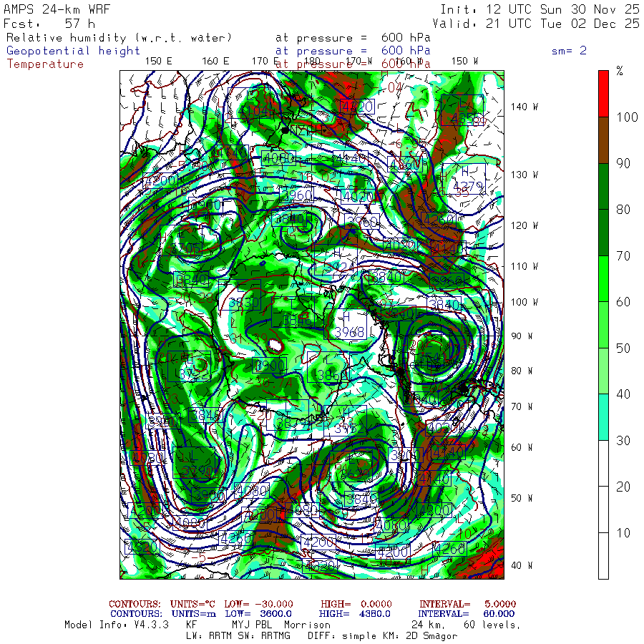Click the "Relative humidity (w.r.t. water)" label
Image resolution: width=644 pixels, height=644 pixels.
(x=119, y=38)
